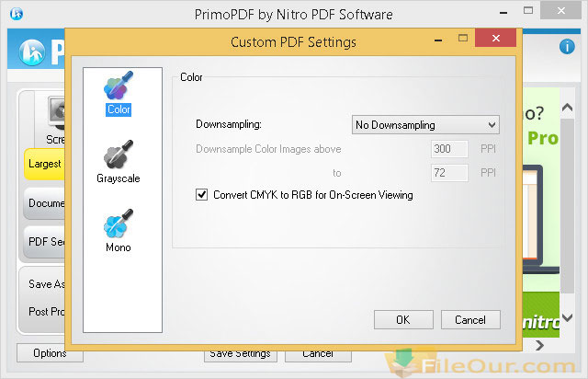
Task: Click the Largest tab in main window
Action: coord(42,164)
